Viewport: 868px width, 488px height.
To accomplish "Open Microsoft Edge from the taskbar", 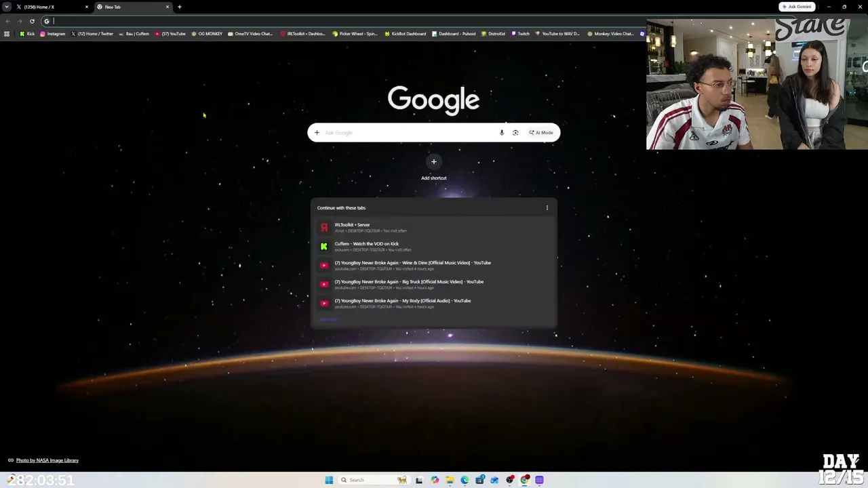I will (x=465, y=480).
